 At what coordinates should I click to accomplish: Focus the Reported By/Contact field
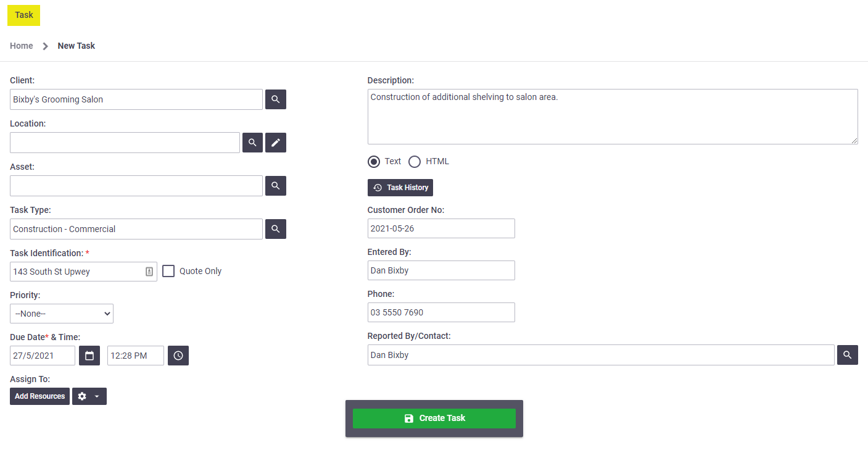coord(601,355)
